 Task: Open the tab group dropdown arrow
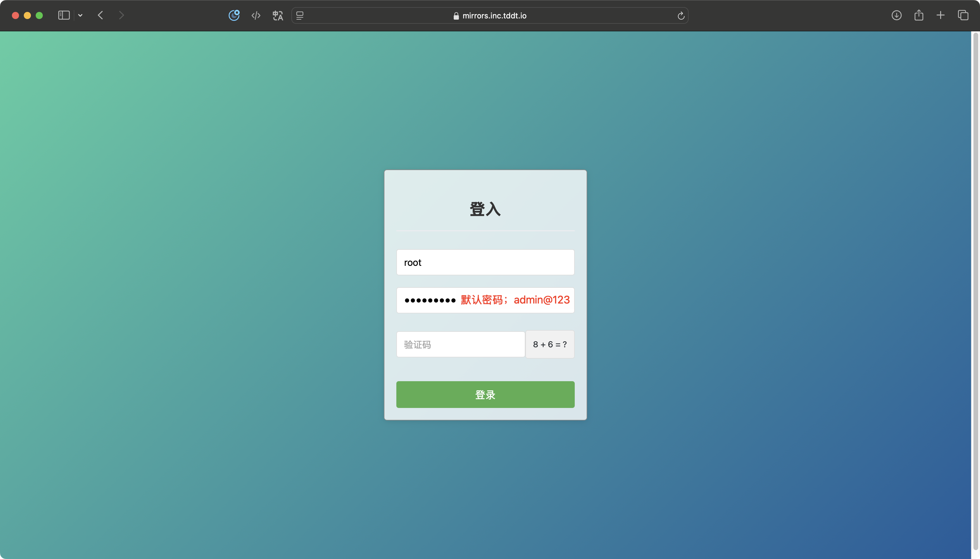pyautogui.click(x=80, y=15)
